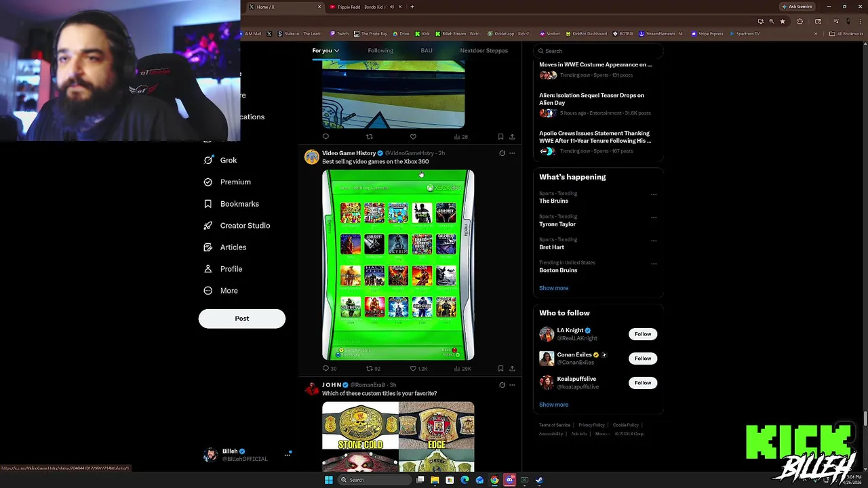Open the Terms of Service link
Image resolution: width=868 pixels, height=488 pixels.
(x=555, y=425)
